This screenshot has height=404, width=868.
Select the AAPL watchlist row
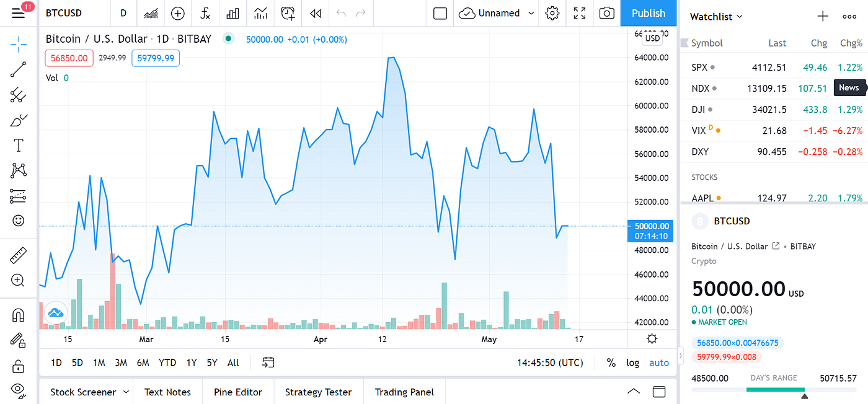[x=774, y=198]
